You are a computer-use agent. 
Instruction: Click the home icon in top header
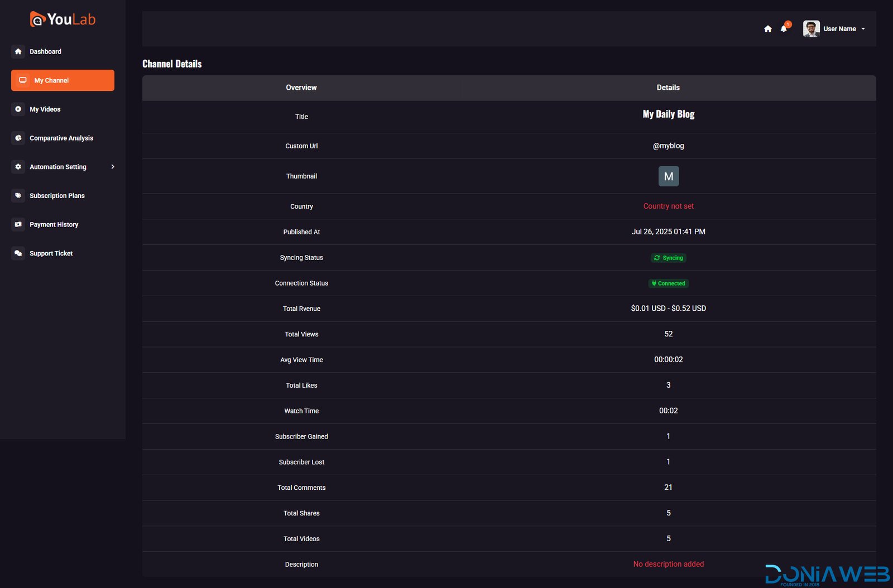[768, 29]
